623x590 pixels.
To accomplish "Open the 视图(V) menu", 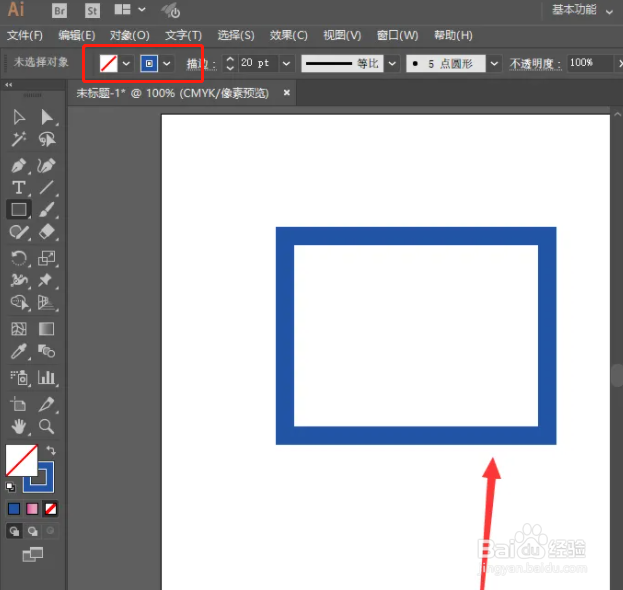I will click(342, 35).
